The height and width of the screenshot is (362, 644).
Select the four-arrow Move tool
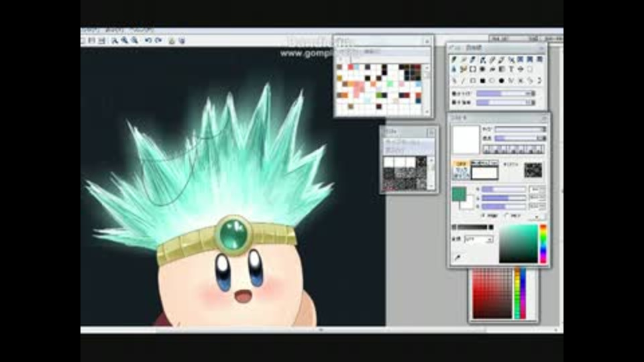(521, 69)
